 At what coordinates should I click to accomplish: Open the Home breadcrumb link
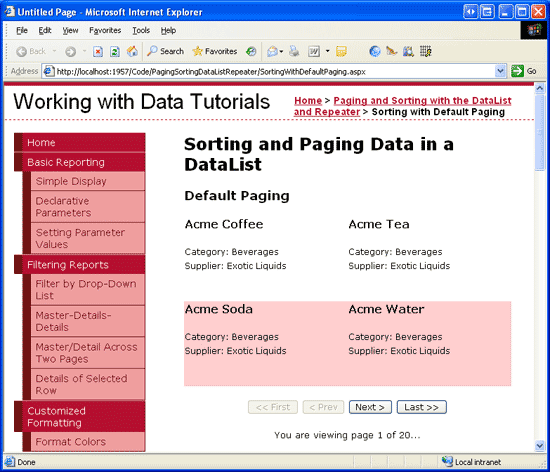point(308,101)
